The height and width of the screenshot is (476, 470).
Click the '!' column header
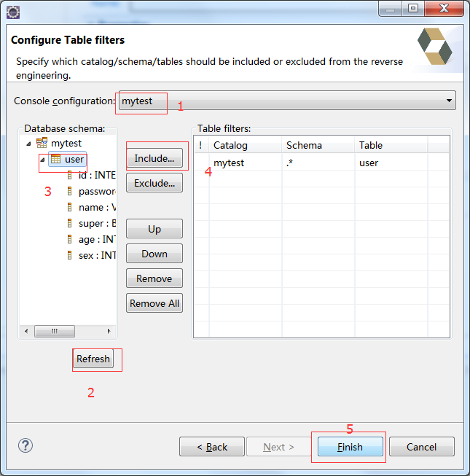click(x=201, y=145)
